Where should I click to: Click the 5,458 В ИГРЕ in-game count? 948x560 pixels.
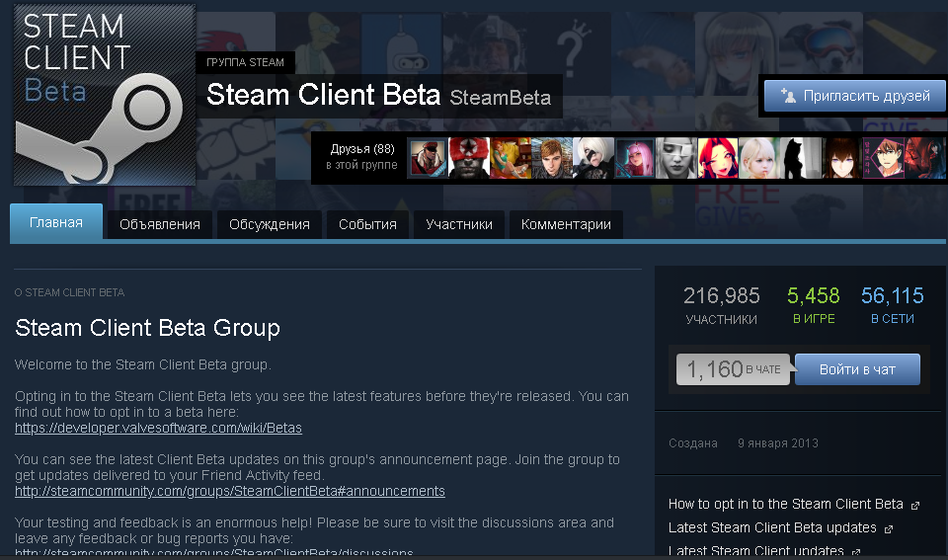coord(813,305)
